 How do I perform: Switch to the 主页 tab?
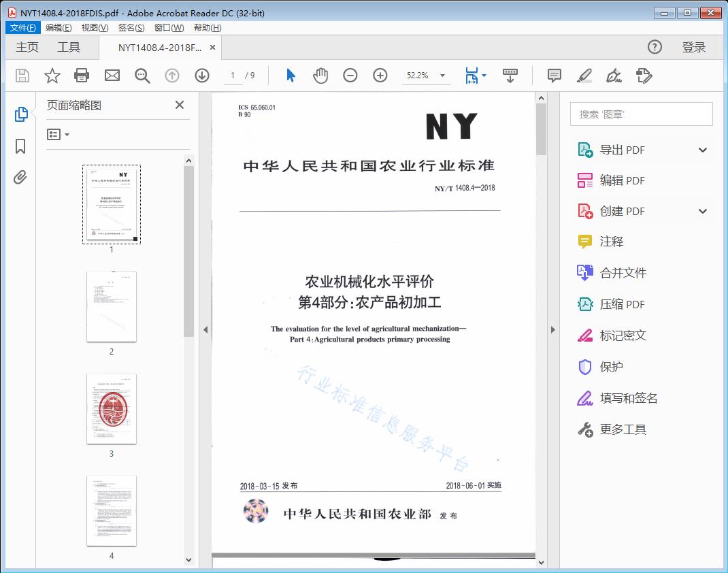(27, 47)
